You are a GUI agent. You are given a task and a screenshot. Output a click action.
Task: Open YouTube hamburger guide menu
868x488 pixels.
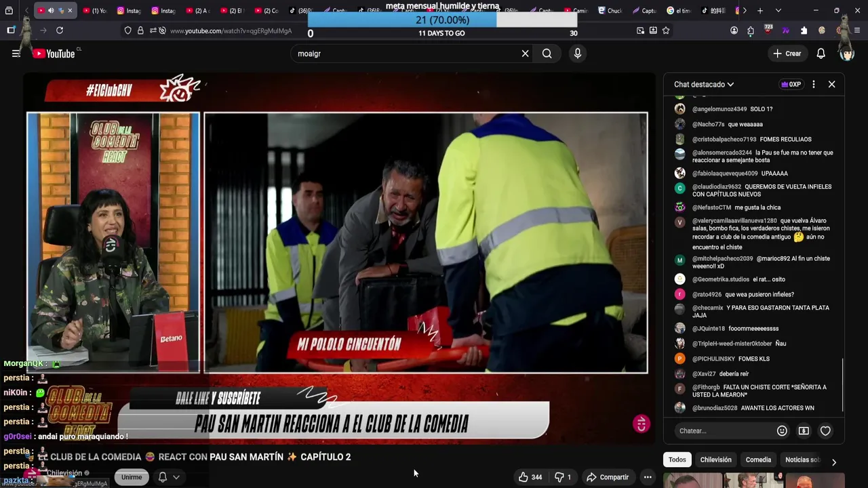tap(16, 54)
